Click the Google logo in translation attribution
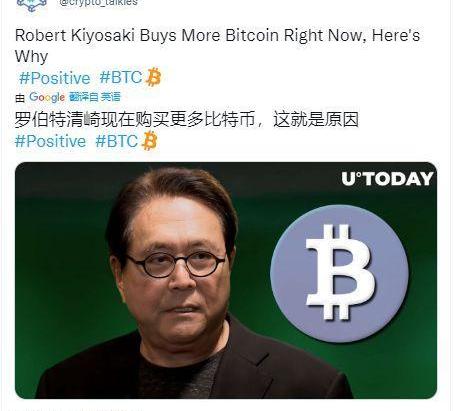This screenshot has height=411, width=453. (47, 97)
